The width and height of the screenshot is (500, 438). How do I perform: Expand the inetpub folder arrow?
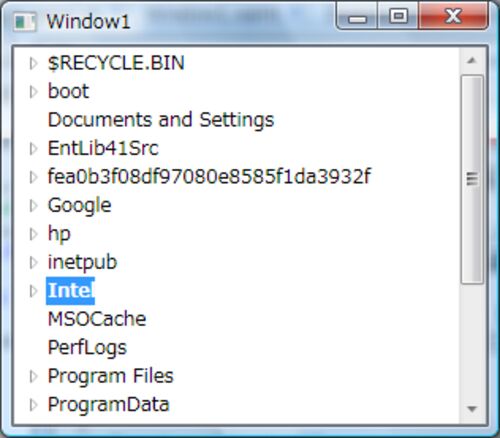coord(33,263)
